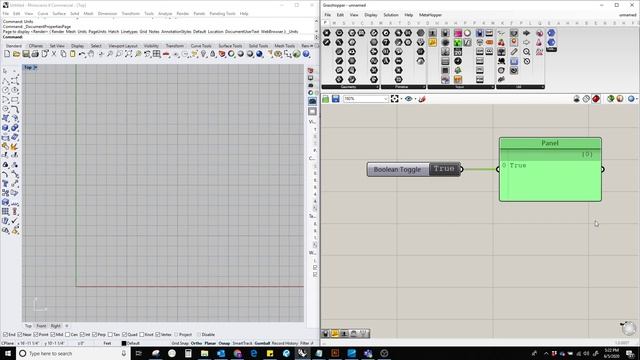Click the yellow Panel component icon in Params
The image size is (640, 360).
(432, 42)
